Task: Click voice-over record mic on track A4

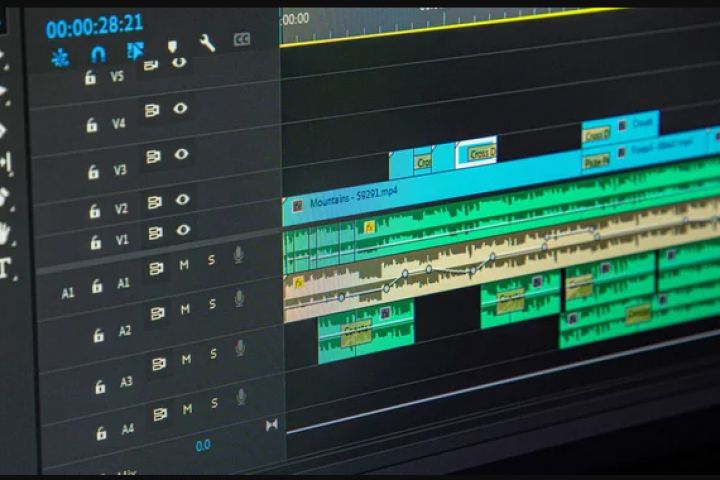Action: pos(241,397)
